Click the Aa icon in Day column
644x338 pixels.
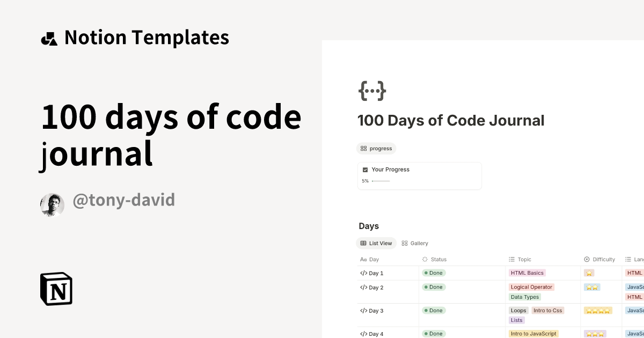coord(363,259)
